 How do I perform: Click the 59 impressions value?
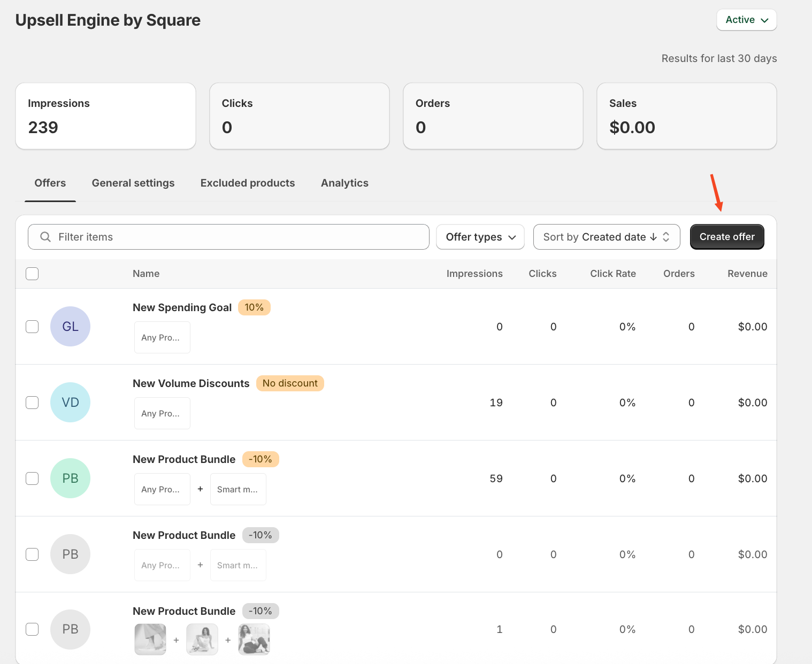(496, 478)
